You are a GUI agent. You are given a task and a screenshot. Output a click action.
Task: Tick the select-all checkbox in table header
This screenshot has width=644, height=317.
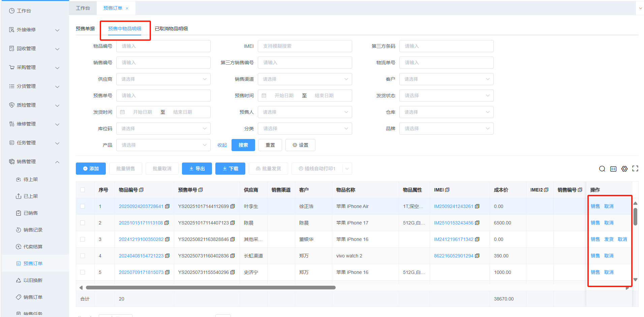(83, 190)
